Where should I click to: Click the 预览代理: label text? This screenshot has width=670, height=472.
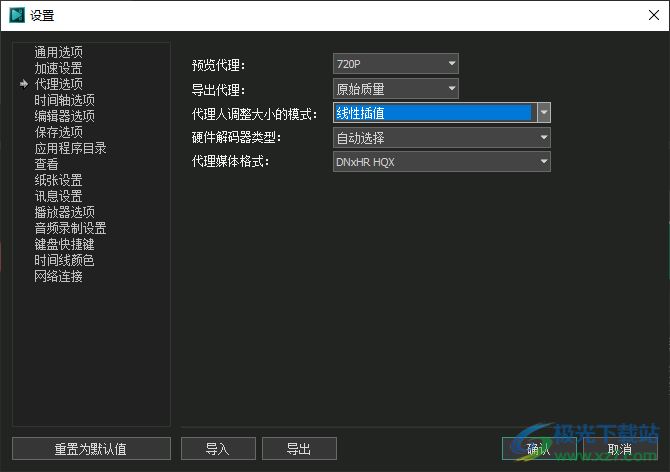coord(218,65)
